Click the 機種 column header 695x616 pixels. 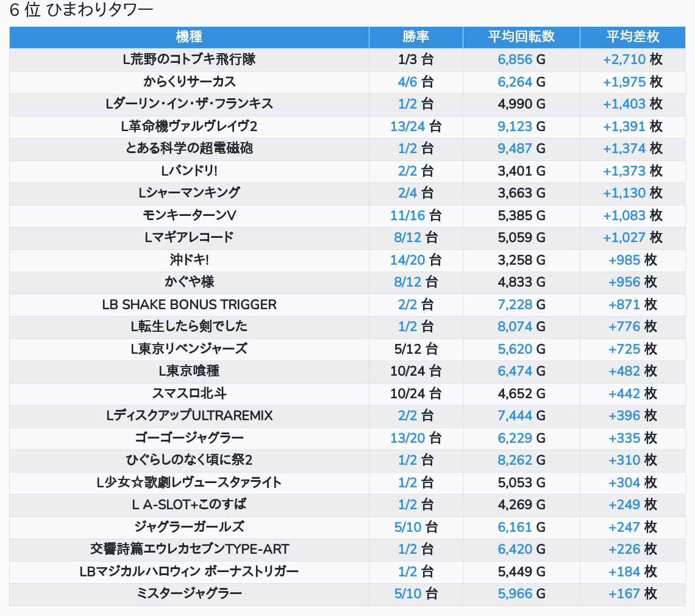click(189, 37)
